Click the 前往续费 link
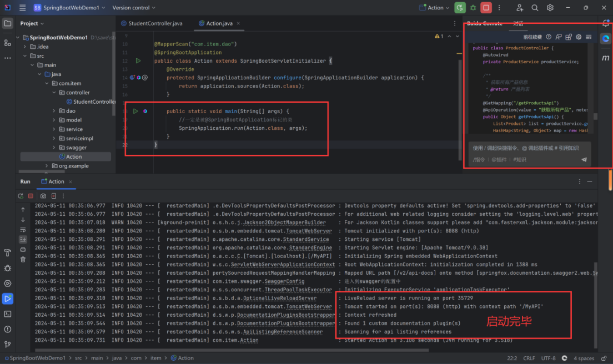The height and width of the screenshot is (364, 613). [x=532, y=37]
